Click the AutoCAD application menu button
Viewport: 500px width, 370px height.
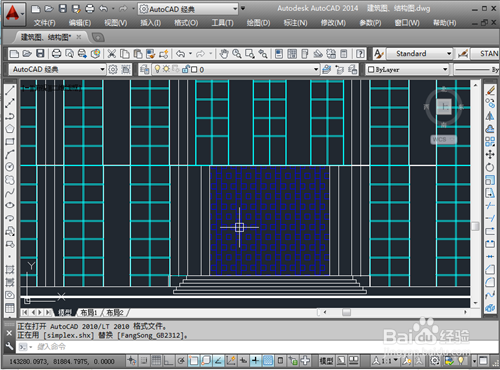click(14, 14)
